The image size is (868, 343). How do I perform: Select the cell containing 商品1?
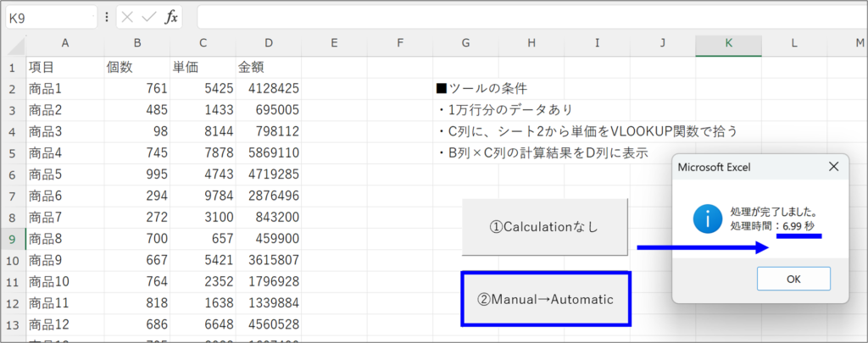(64, 89)
